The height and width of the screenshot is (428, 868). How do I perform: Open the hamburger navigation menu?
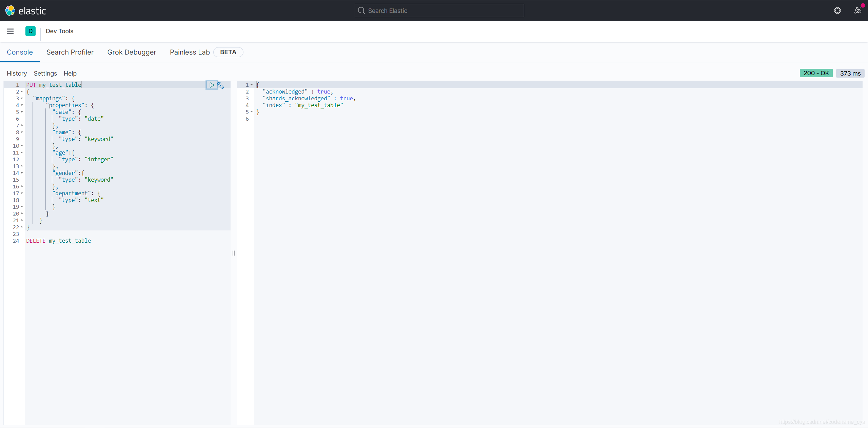click(x=10, y=31)
